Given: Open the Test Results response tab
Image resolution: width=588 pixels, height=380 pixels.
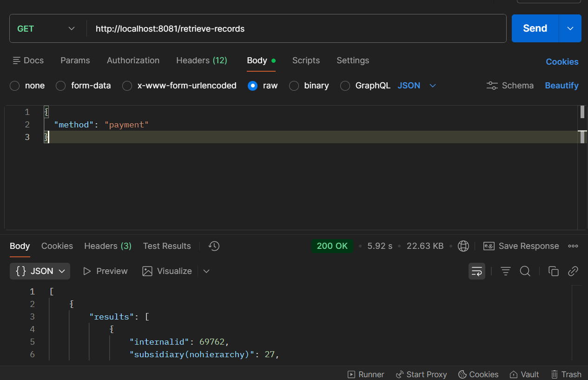Looking at the screenshot, I should 167,246.
